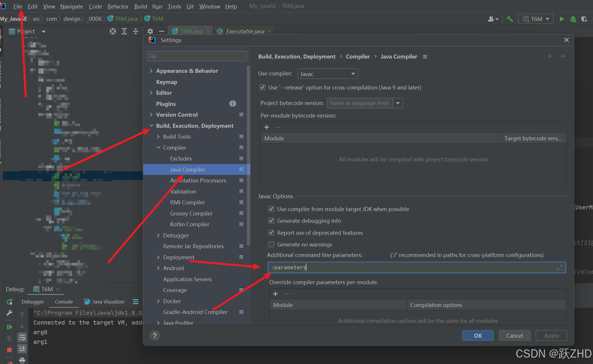The width and height of the screenshot is (593, 364).
Task: Click the OK button
Action: pos(477,336)
